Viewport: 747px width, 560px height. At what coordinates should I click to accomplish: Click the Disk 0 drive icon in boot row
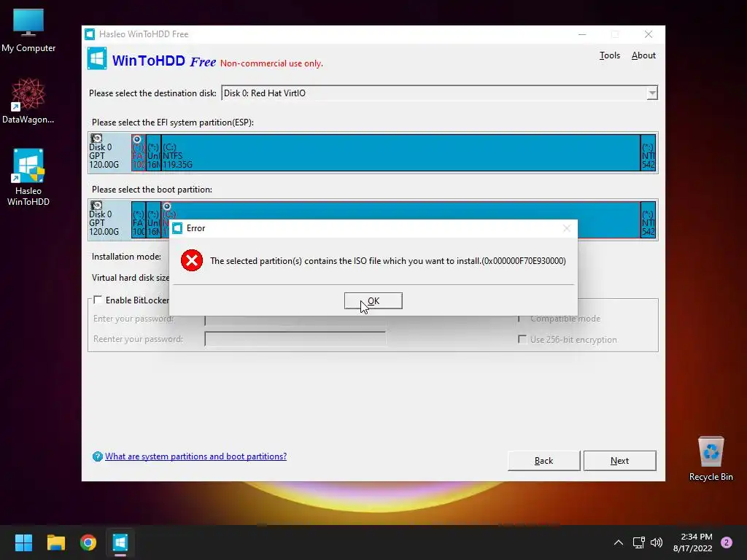[x=96, y=205]
